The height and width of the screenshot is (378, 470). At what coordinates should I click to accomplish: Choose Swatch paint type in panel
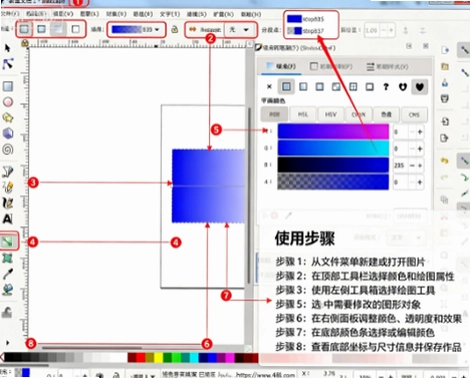[370, 87]
